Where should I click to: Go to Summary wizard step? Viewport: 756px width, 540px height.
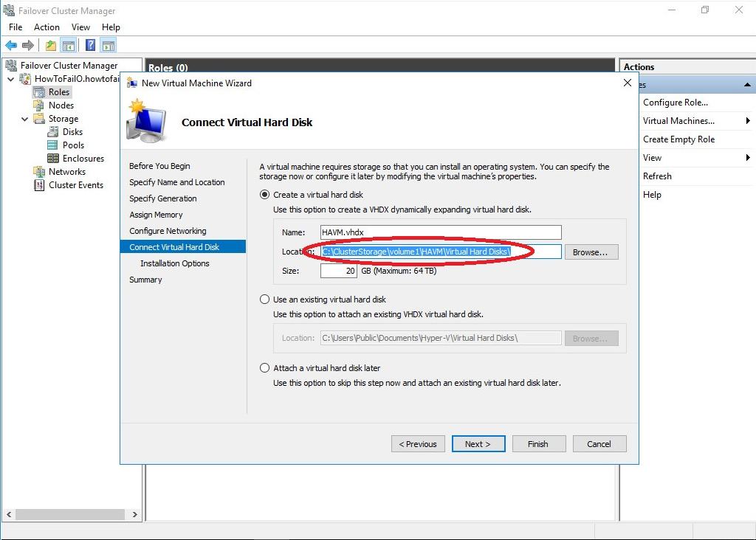[x=145, y=280]
